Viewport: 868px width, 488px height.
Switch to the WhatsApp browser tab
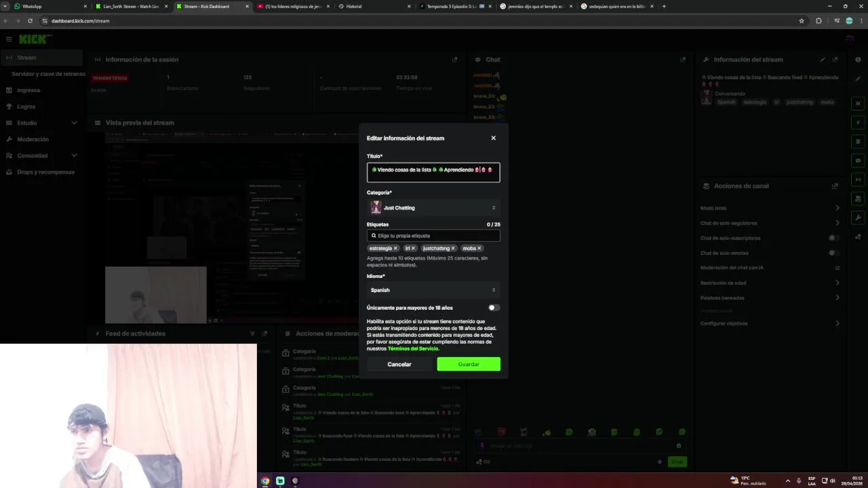51,6
